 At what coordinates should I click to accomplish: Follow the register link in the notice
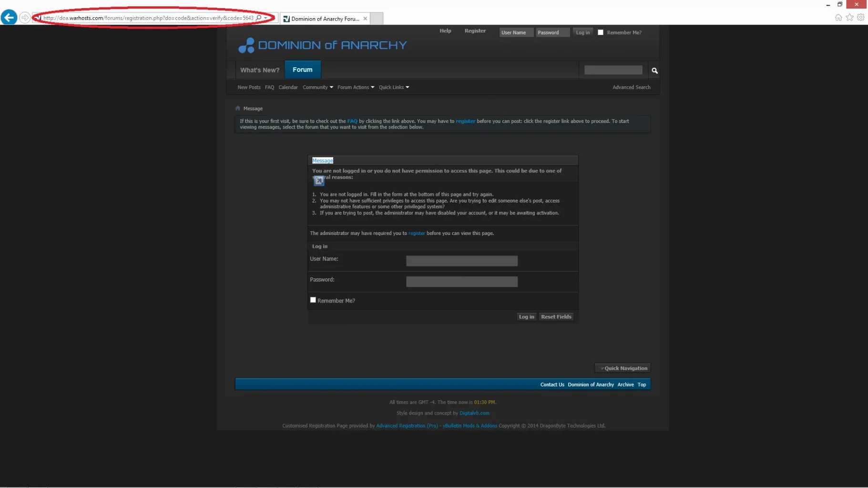point(465,121)
